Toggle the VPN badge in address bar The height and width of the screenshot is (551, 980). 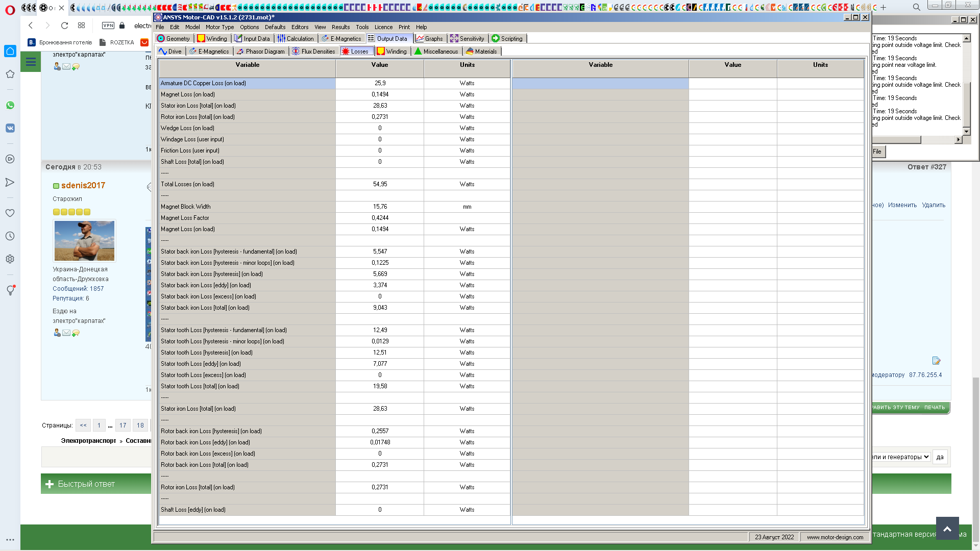[x=108, y=26]
